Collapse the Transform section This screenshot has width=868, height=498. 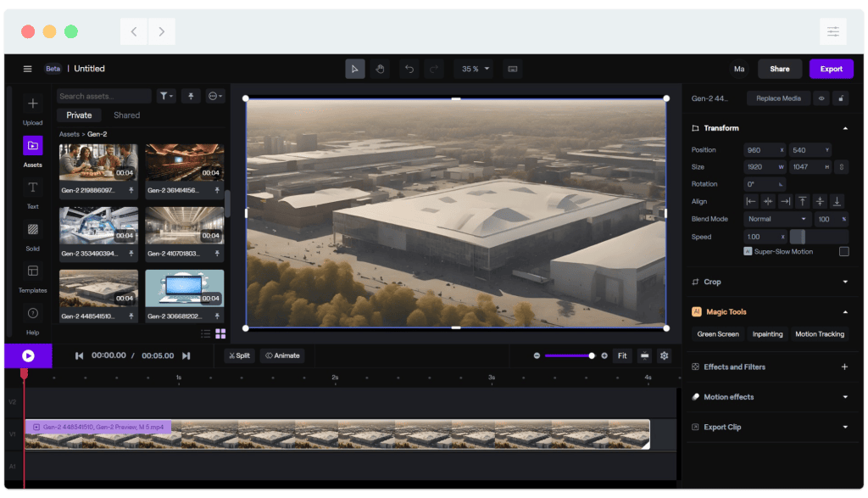844,128
